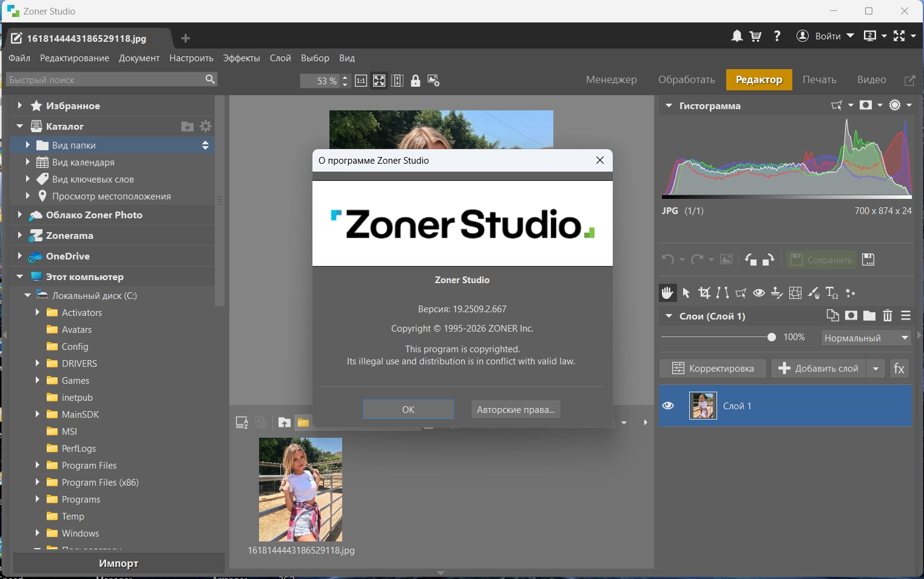Collapse Этот компьютер tree node

pyautogui.click(x=19, y=276)
